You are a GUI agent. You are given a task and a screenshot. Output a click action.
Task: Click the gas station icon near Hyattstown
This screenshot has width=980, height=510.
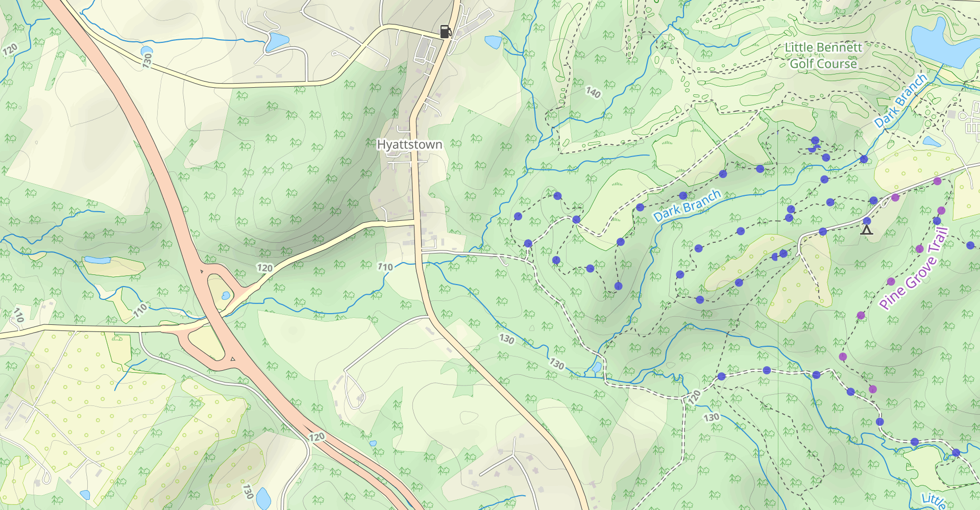[445, 32]
